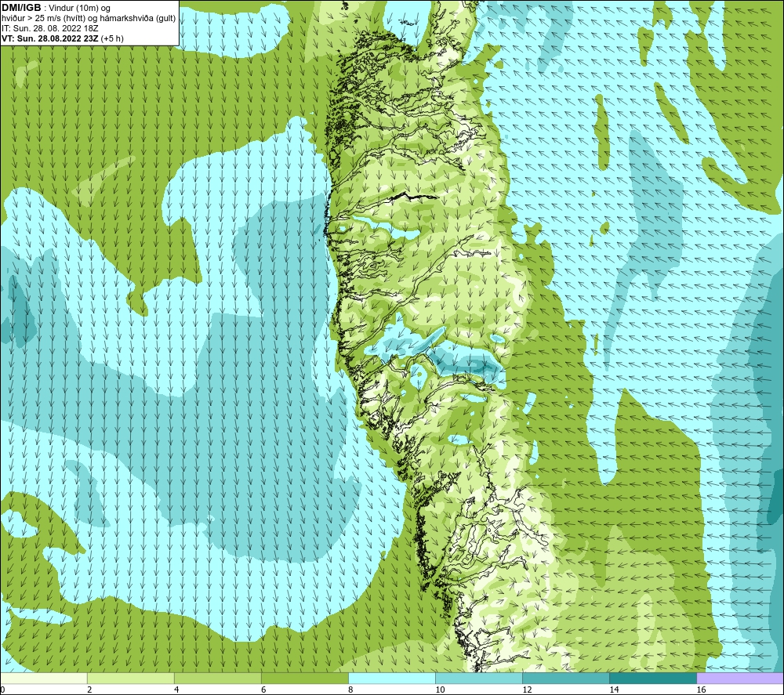Viewport: 784px width, 695px height.
Task: Click the '14' scale label
Action: click(x=614, y=690)
